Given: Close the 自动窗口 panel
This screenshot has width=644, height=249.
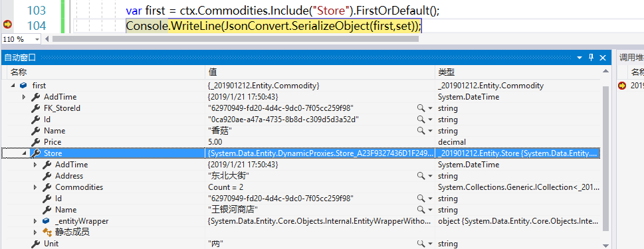Looking at the screenshot, I should coord(603,58).
